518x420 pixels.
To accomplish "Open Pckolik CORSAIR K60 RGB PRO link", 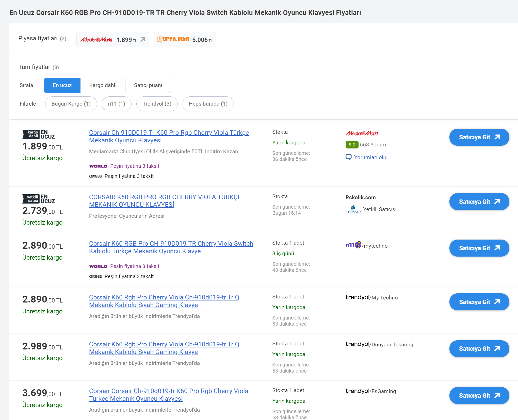I will click(165, 201).
